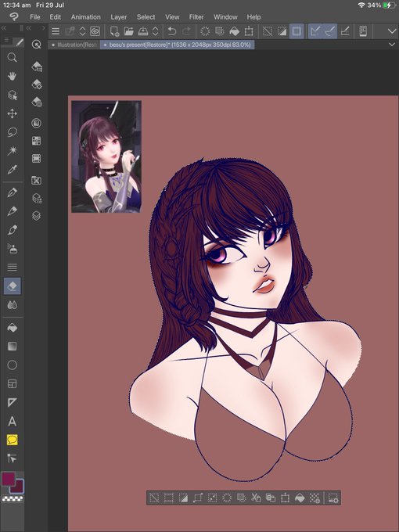The image size is (399, 532).
Task: Select the Auto select magic wand tool
Action: [x=12, y=150]
